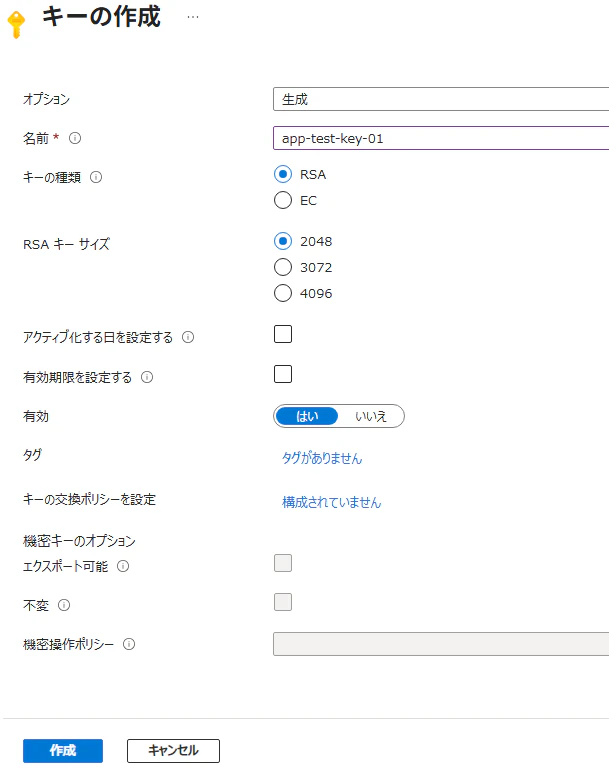Select RSA key type
This screenshot has width=609, height=778.
[x=283, y=175]
